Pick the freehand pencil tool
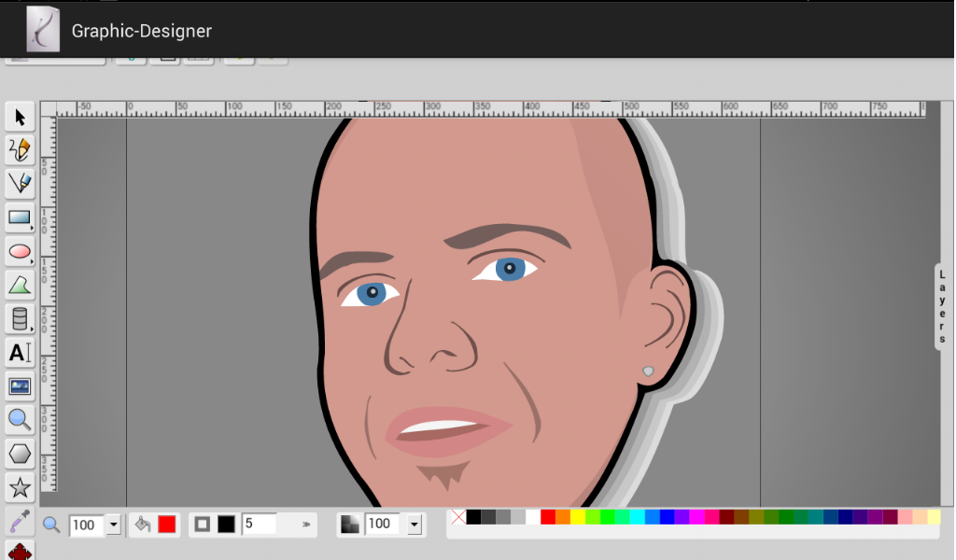Image resolution: width=956 pixels, height=560 pixels. click(20, 149)
